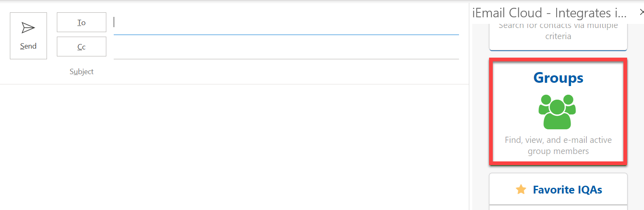This screenshot has height=210, width=644.
Task: Click the divider between compose and iEmail panel
Action: click(x=469, y=124)
